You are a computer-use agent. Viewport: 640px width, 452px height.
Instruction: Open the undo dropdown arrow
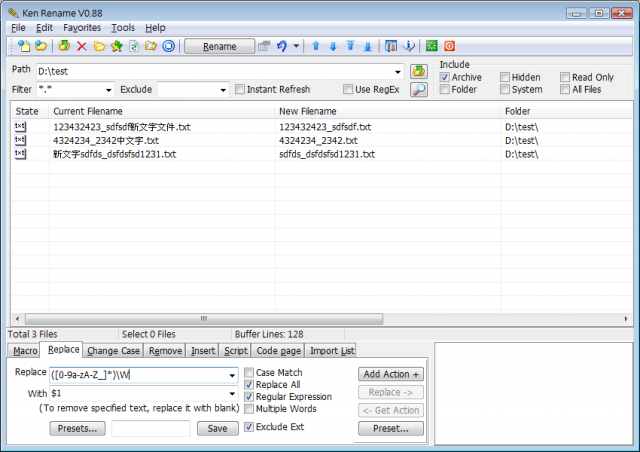coord(296,46)
